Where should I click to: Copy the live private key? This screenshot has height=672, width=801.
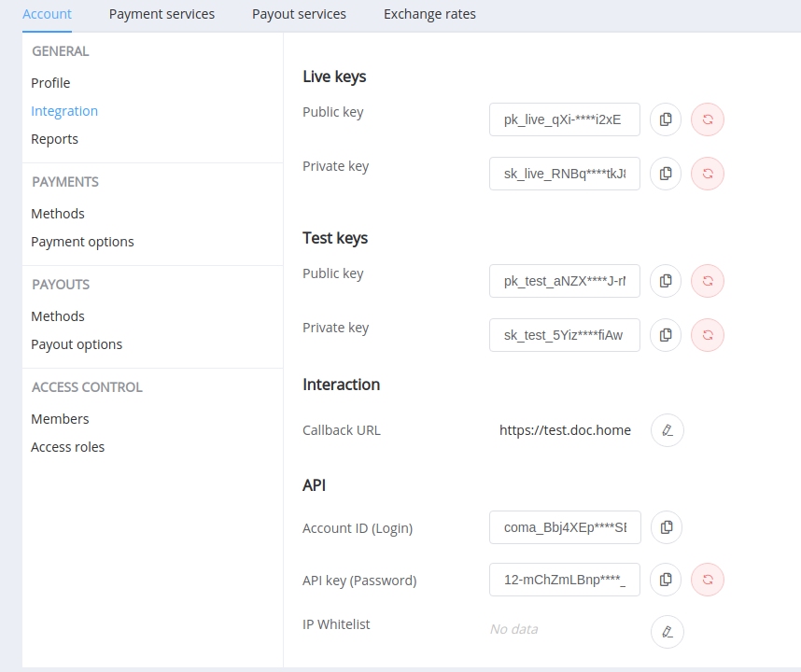point(666,174)
